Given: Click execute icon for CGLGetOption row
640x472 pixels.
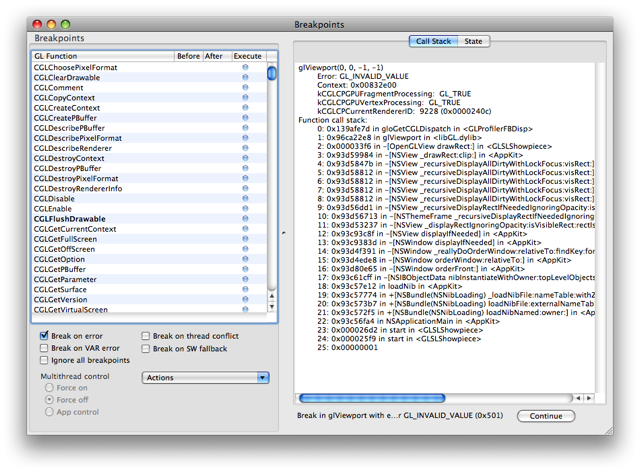Looking at the screenshot, I should [x=246, y=259].
